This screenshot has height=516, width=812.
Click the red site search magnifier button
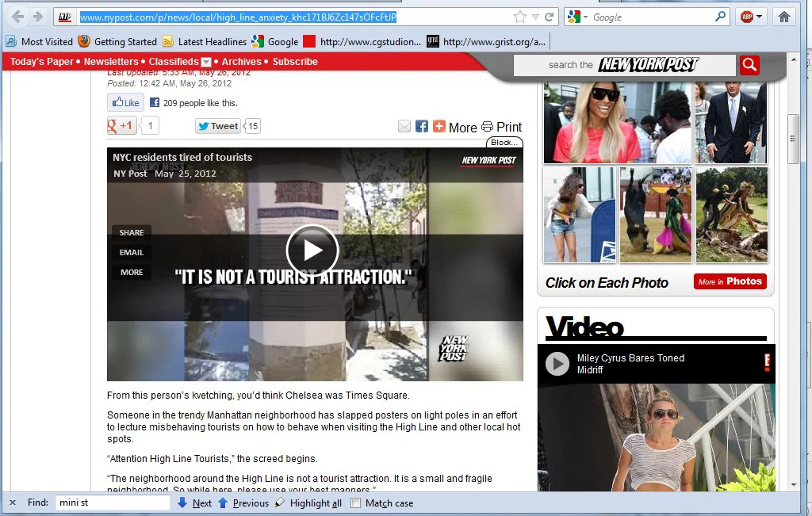tap(749, 65)
